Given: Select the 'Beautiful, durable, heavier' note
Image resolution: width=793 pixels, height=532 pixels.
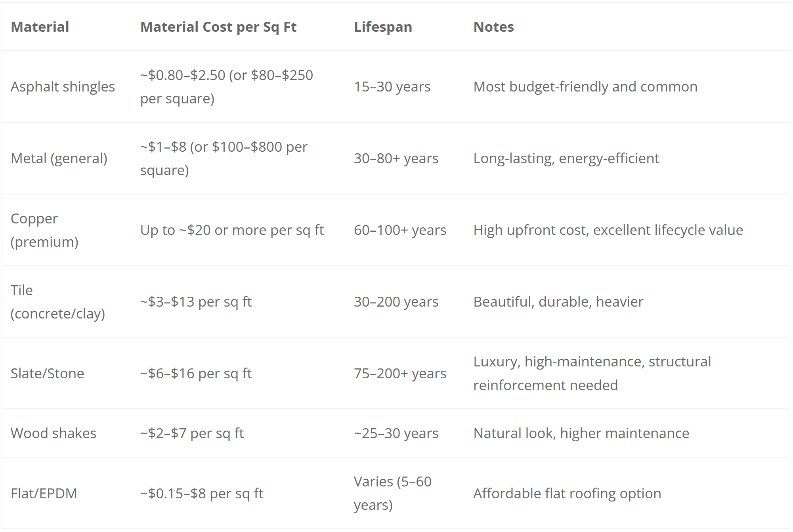Looking at the screenshot, I should pyautogui.click(x=558, y=302).
